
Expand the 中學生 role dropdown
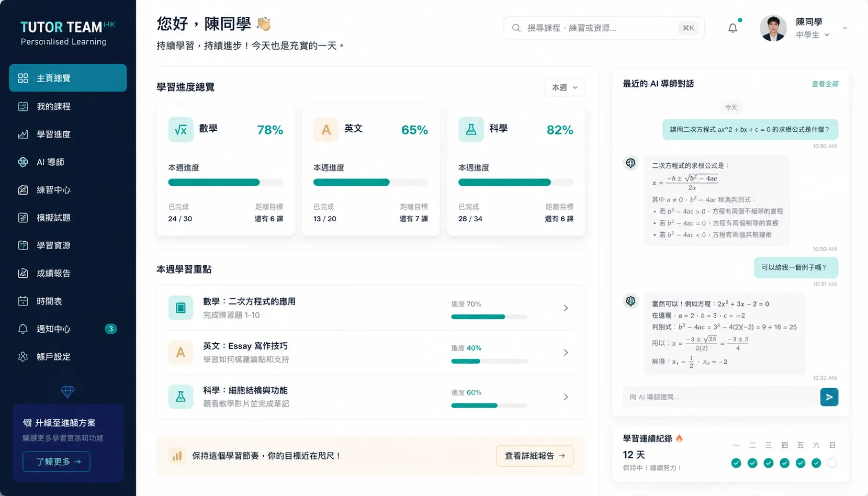[x=813, y=35]
